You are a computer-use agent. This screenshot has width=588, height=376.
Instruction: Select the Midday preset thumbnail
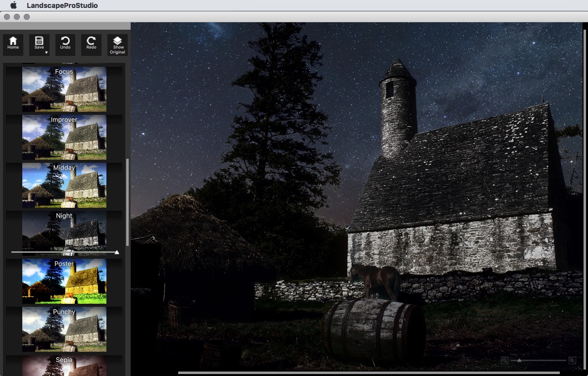click(x=64, y=186)
